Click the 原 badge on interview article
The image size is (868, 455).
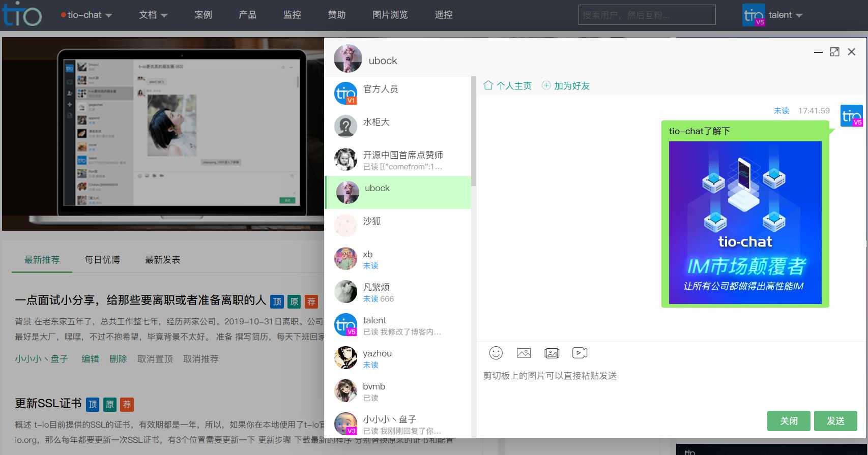(294, 301)
